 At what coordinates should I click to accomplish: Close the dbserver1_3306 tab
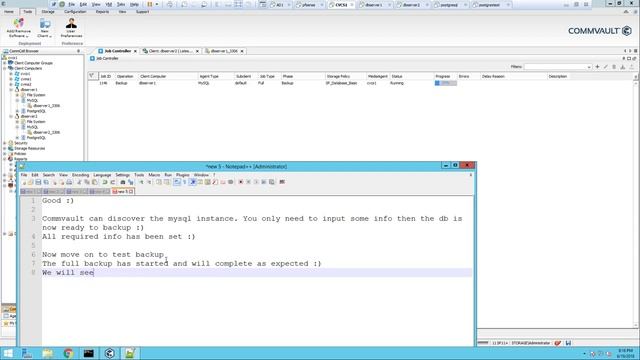pyautogui.click(x=242, y=51)
